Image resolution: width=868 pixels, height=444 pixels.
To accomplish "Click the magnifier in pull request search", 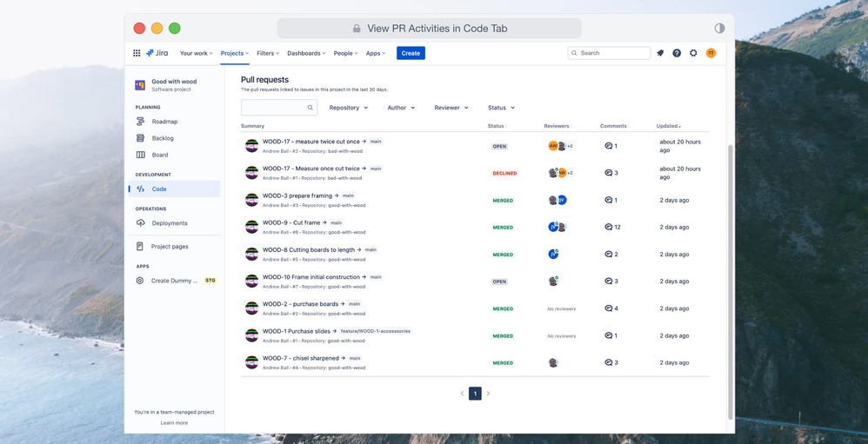I will (x=310, y=108).
